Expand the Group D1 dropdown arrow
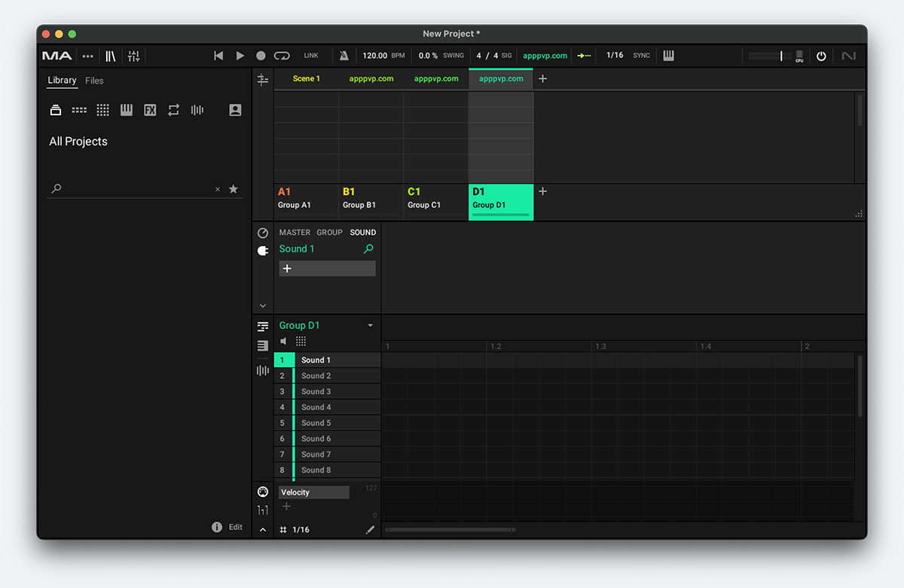The height and width of the screenshot is (588, 904). click(370, 325)
